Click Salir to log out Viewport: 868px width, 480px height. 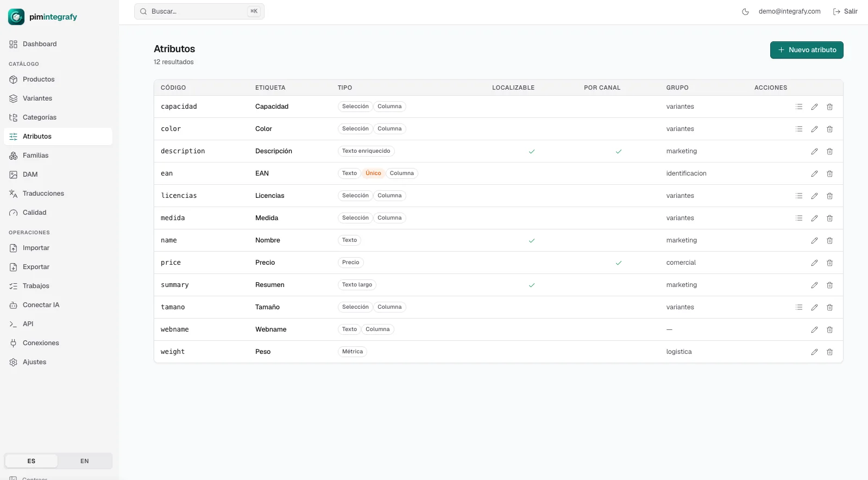[x=845, y=11]
